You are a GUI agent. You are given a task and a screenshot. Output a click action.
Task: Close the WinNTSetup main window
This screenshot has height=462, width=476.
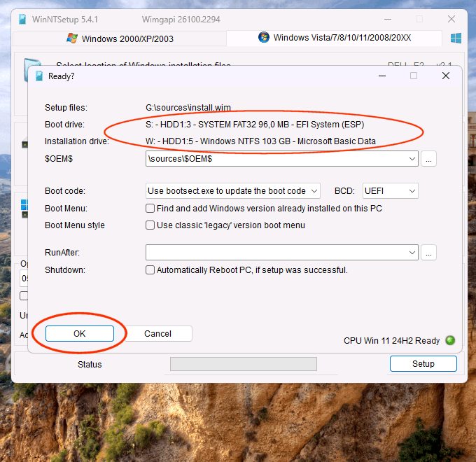pyautogui.click(x=451, y=19)
